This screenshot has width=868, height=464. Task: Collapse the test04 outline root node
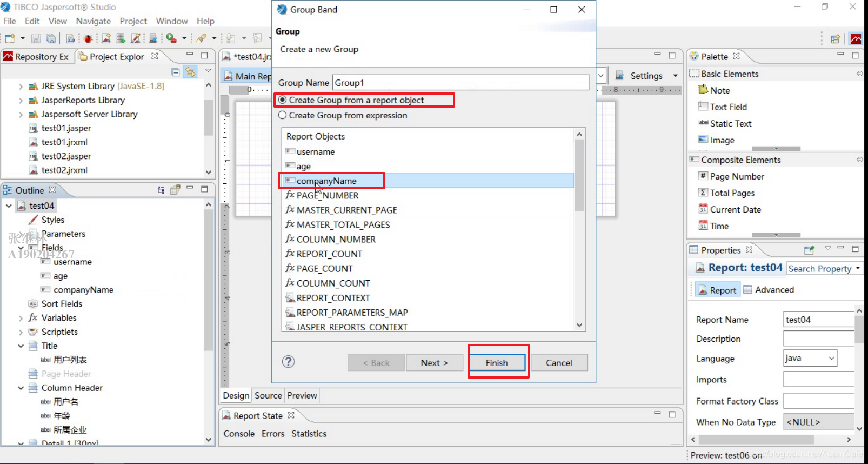[9, 206]
